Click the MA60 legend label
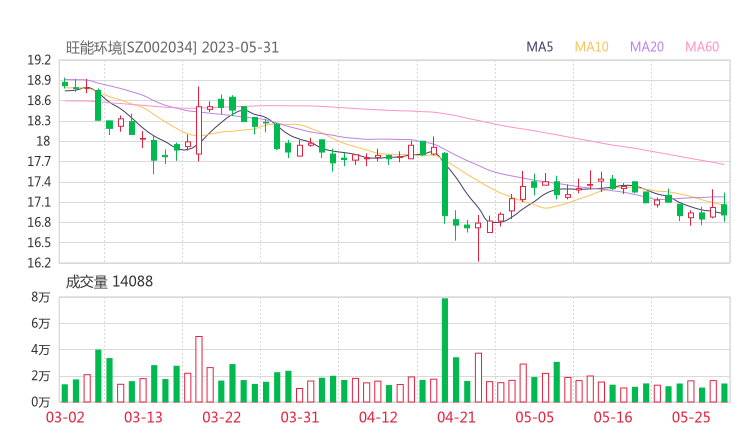Viewport: 740px width, 440px height. [x=702, y=47]
